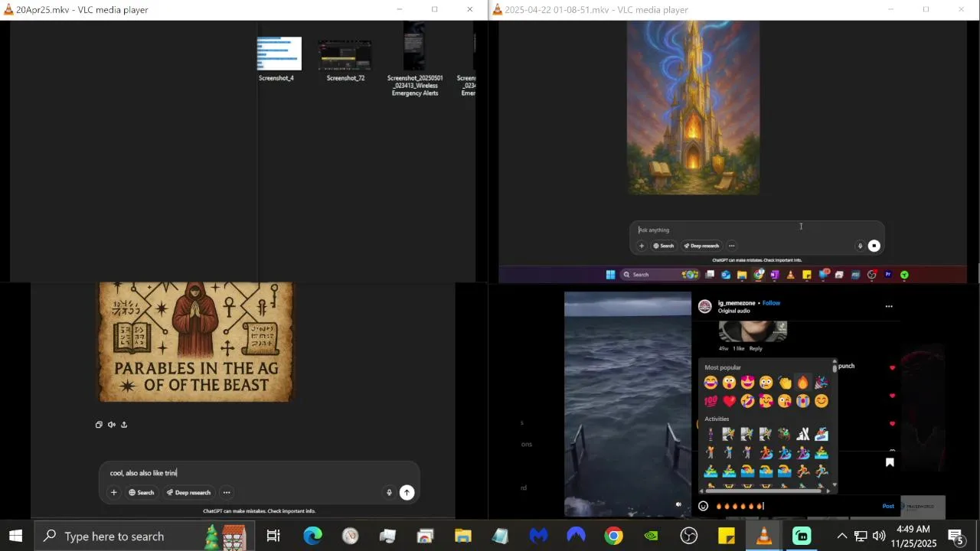Click the Post link to submit comment
This screenshot has height=551, width=980.
888,506
